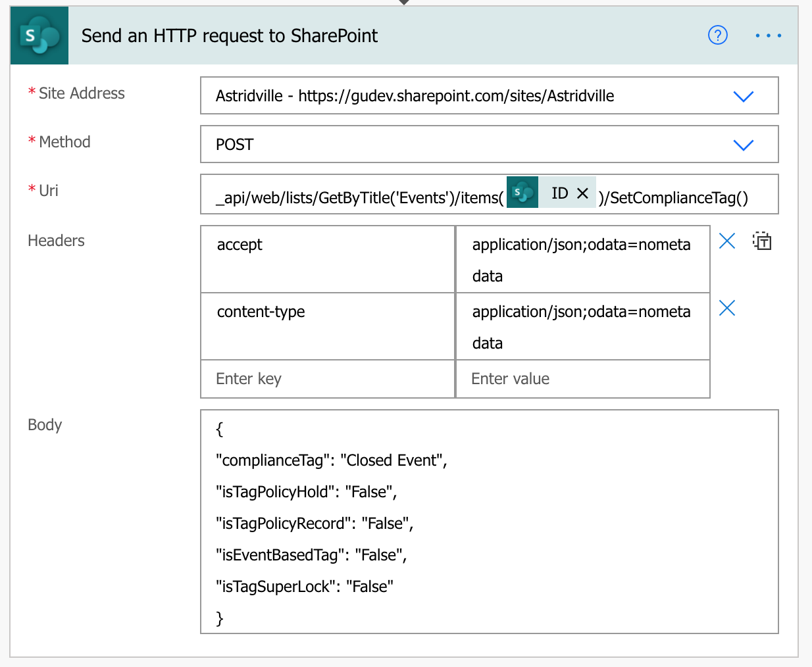The image size is (812, 667).
Task: Expand the Site Address dropdown arrow
Action: [743, 97]
